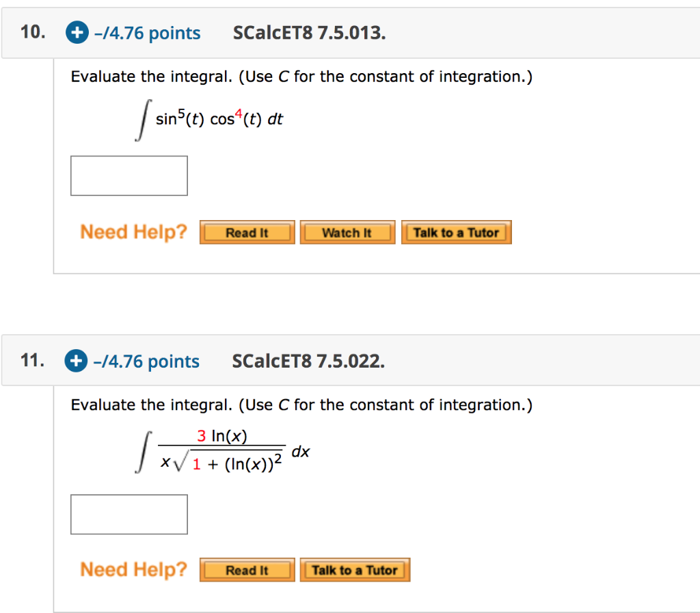Screen dimensions: 700x613
Task: Click the -/4.76 points link on question 10
Action: [147, 32]
